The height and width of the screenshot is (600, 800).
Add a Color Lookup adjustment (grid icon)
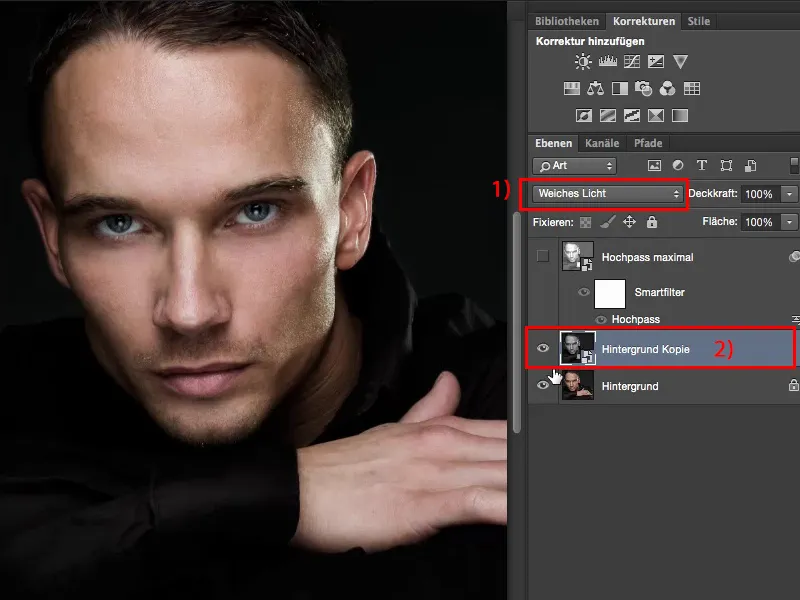pyautogui.click(x=692, y=89)
